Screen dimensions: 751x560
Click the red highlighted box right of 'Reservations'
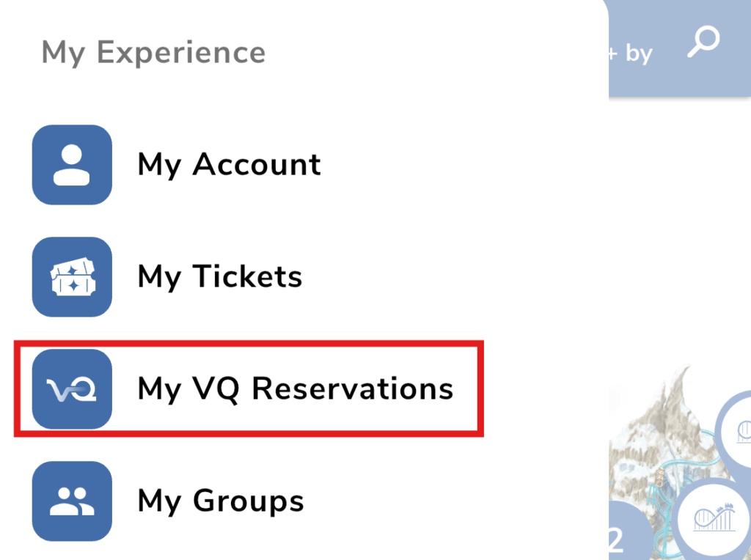pos(466,388)
